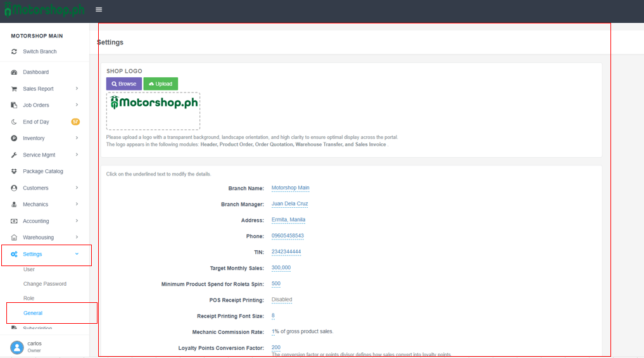Collapse the Settings menu chevron
The width and height of the screenshot is (644, 358).
(x=77, y=254)
